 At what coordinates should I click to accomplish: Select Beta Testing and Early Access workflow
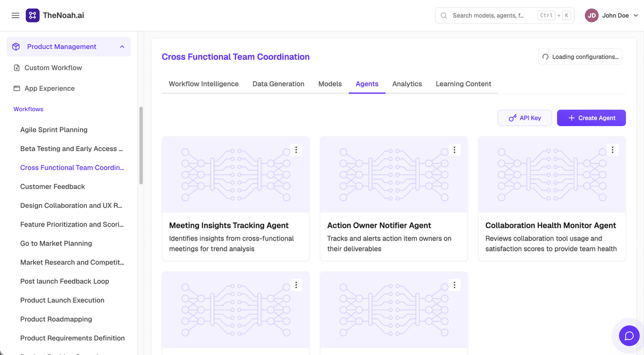72,149
